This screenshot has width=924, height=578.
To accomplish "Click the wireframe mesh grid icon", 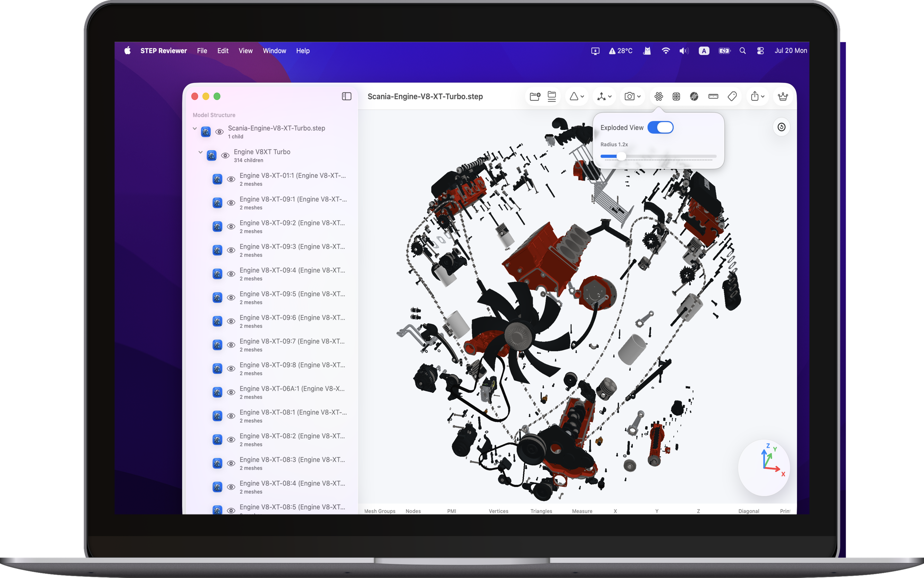I will [676, 96].
